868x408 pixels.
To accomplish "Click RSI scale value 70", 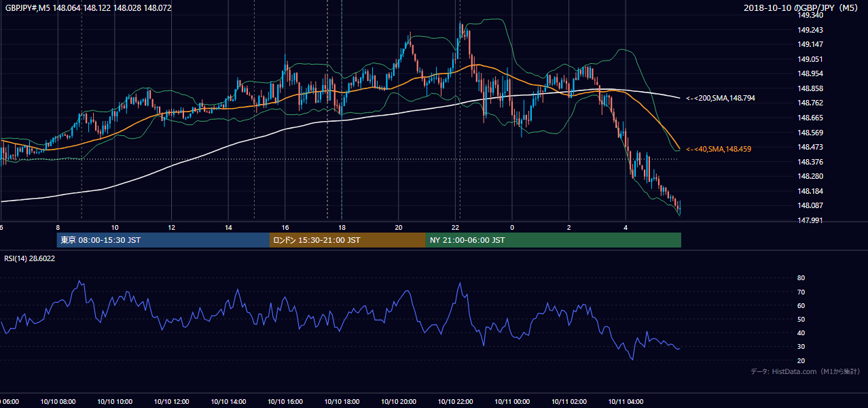I will (801, 292).
